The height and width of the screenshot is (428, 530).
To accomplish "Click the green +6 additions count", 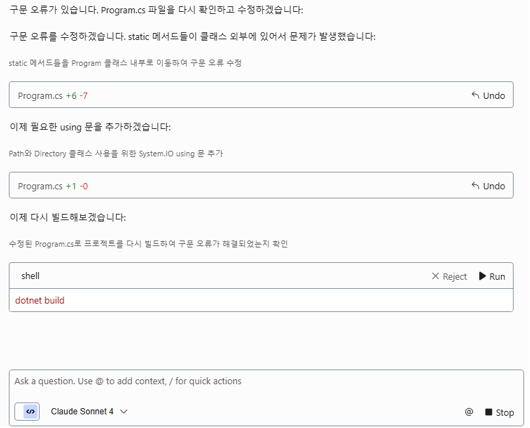I will [x=71, y=96].
